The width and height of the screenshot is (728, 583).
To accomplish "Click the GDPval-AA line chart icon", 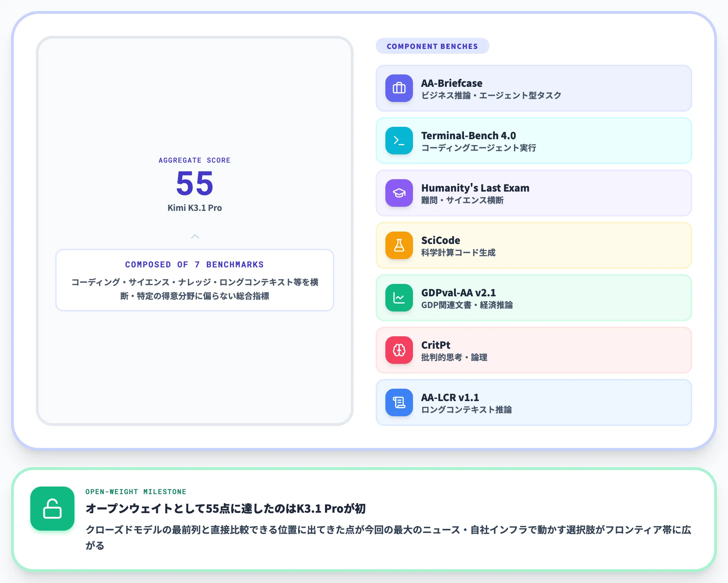I will click(x=399, y=298).
